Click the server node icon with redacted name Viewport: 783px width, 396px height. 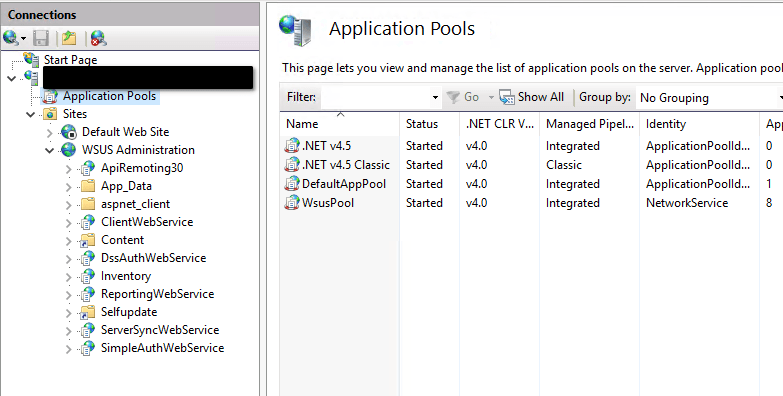click(31, 77)
